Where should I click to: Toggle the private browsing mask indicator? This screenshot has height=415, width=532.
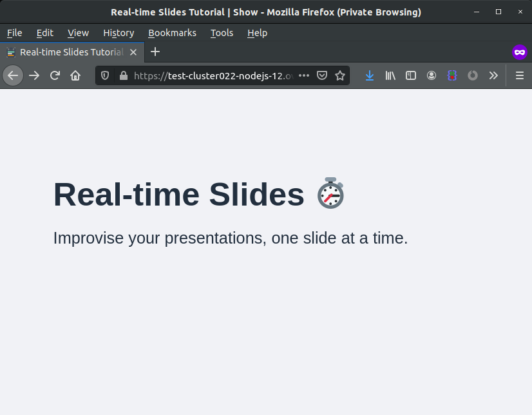[x=520, y=52]
